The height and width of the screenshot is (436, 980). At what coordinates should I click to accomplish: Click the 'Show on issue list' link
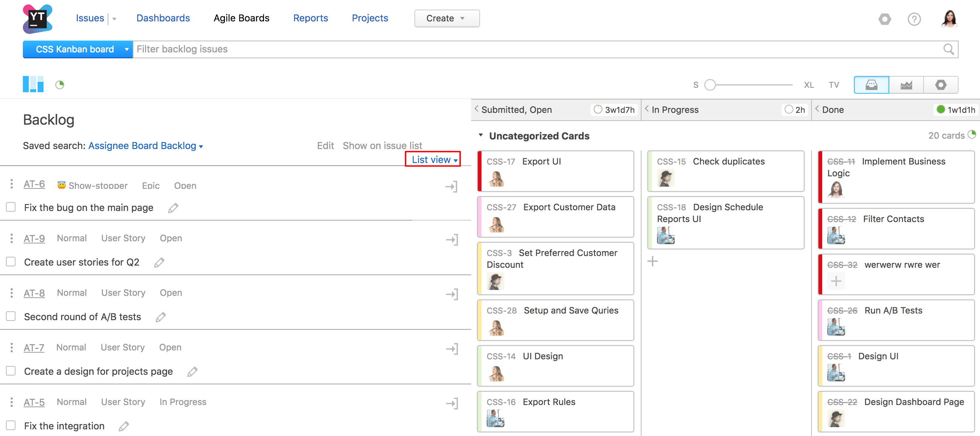[x=382, y=146]
